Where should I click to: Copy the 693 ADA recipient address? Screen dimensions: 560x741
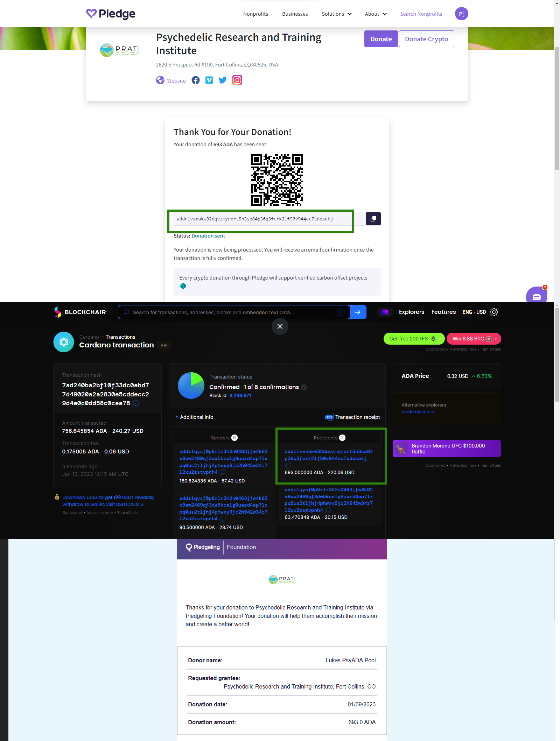288,465
